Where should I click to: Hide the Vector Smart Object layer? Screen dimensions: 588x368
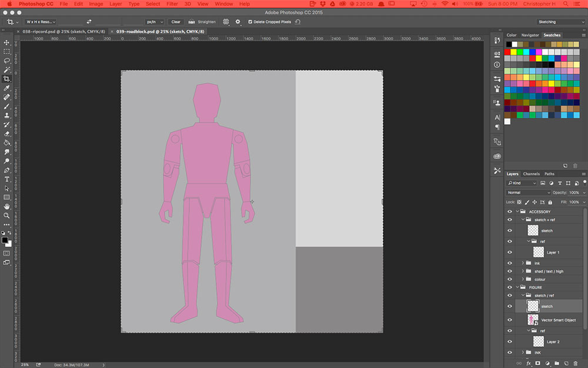click(x=510, y=320)
